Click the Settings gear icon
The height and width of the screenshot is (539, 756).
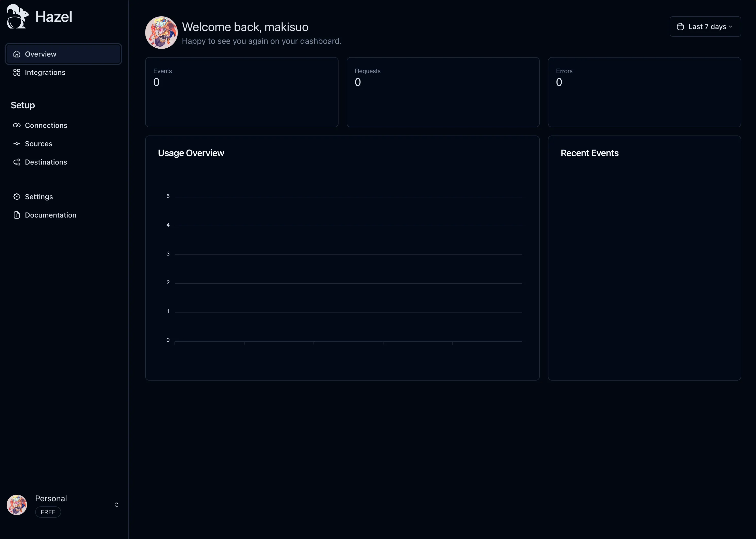(17, 197)
